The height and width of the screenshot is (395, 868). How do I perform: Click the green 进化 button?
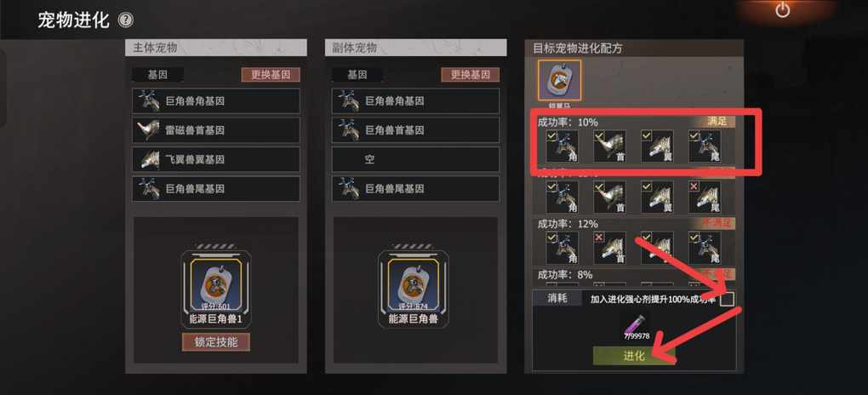634,356
